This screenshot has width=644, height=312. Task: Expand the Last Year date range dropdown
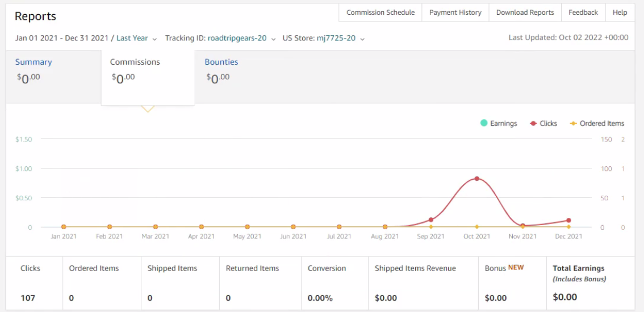point(136,38)
